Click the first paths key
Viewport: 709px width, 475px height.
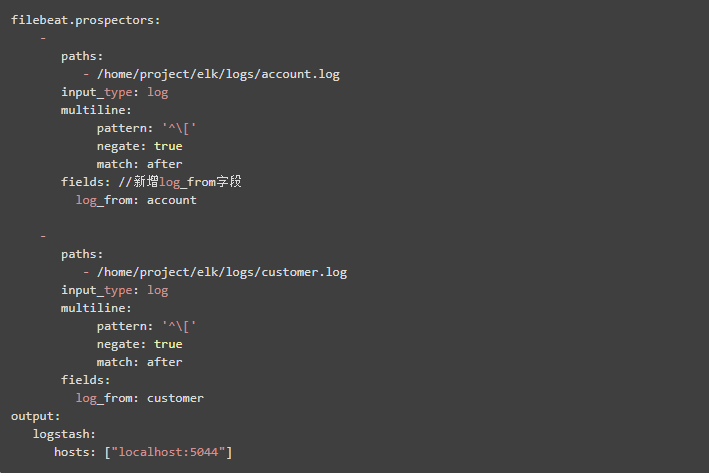[x=82, y=56]
